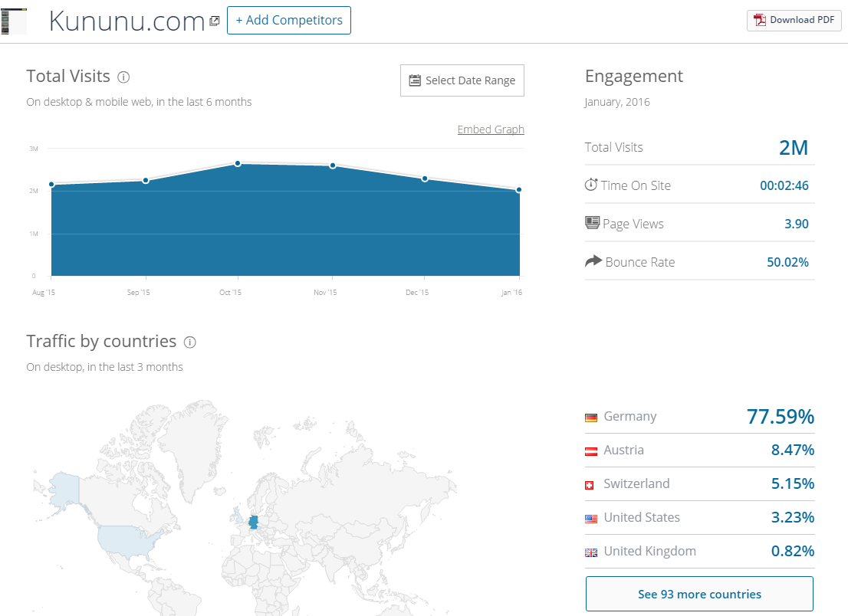This screenshot has width=848, height=616.
Task: Click the Kununu.com site thumbnail logo
Action: point(14,21)
